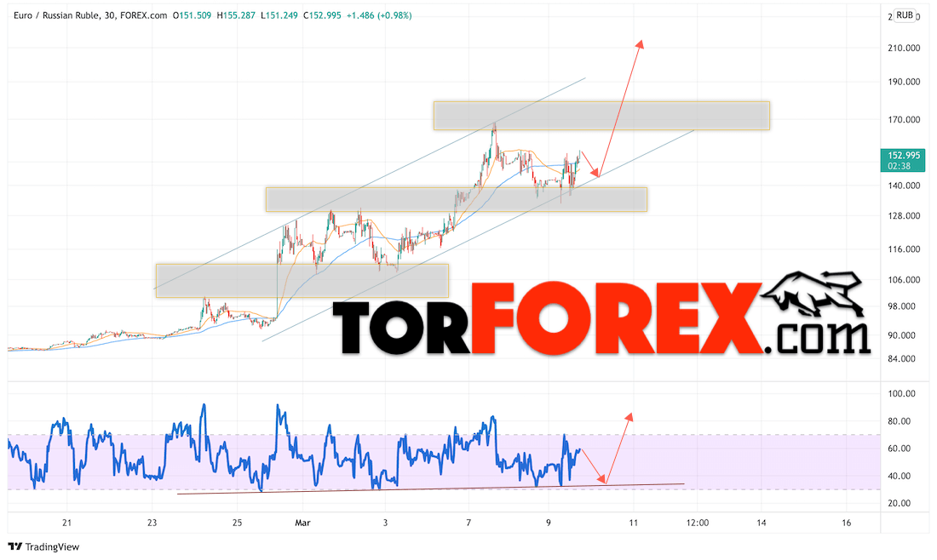937x560 pixels.
Task: Click the RSI 40.00 axis label
Action: pyautogui.click(x=900, y=476)
